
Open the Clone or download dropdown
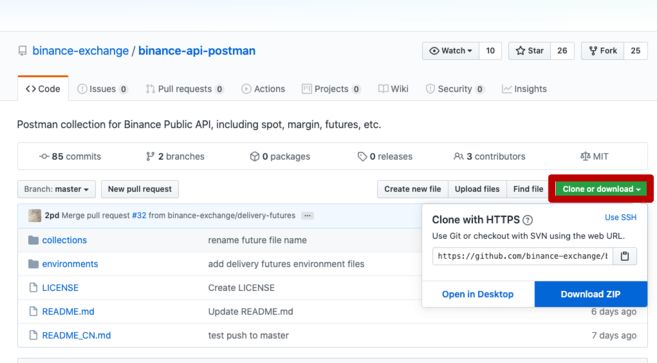tap(601, 189)
